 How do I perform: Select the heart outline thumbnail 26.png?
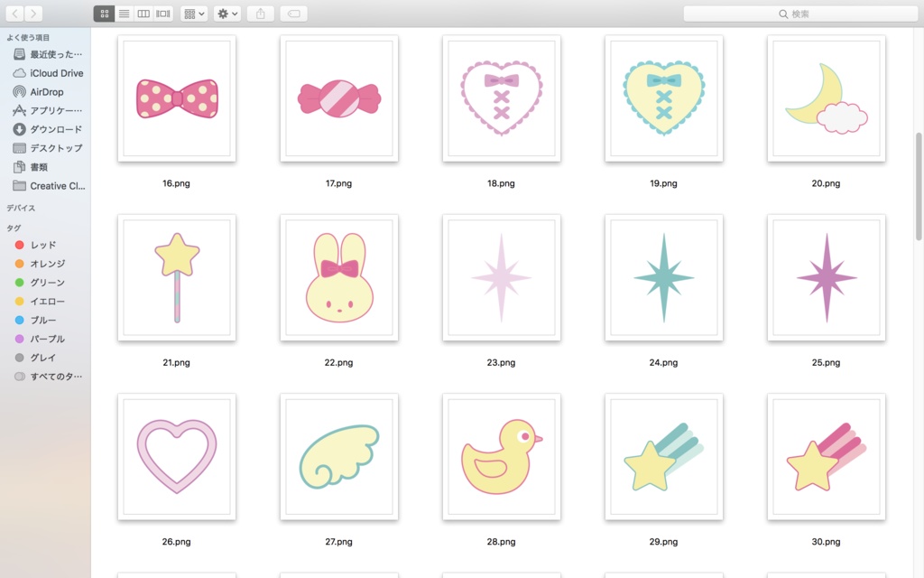pos(177,457)
